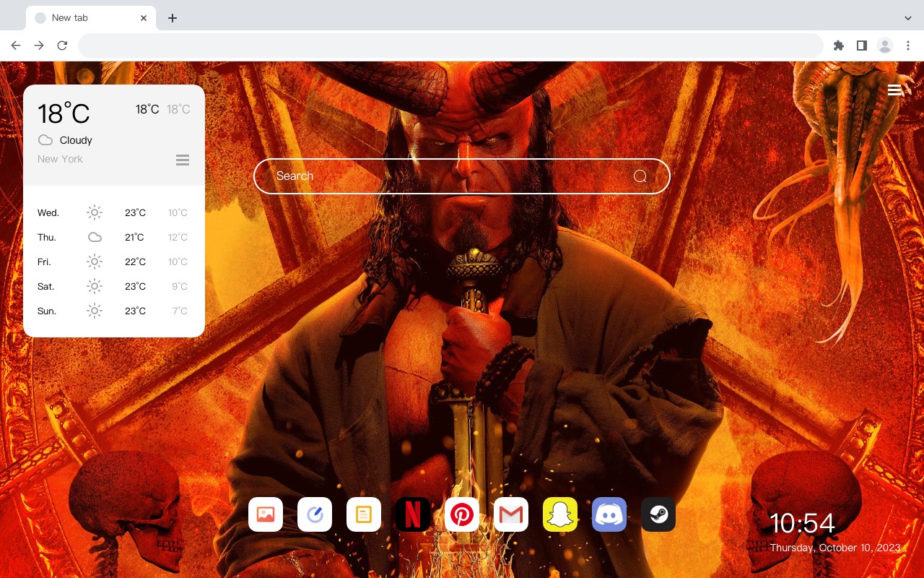Click the large 18°C current temperature
Viewport: 924px width, 578px height.
pos(64,113)
